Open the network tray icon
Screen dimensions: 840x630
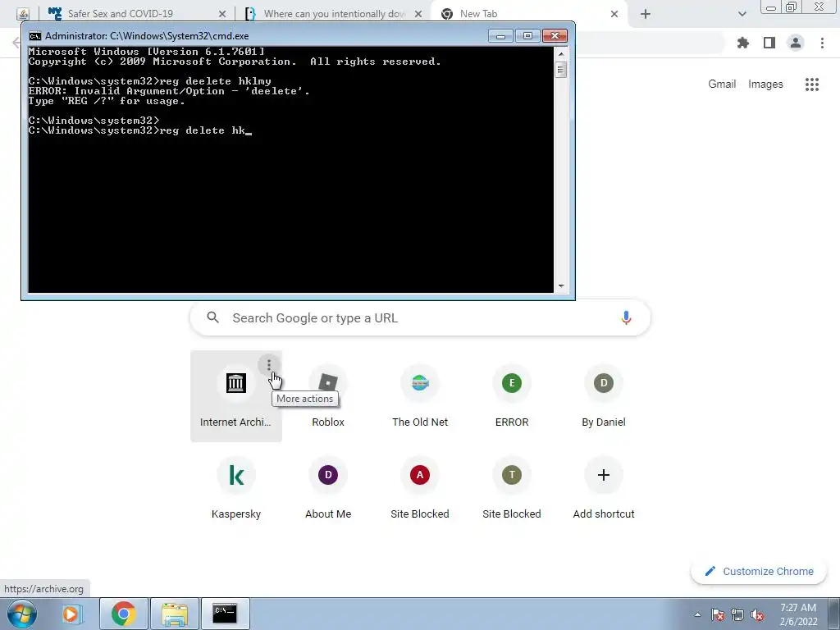737,614
